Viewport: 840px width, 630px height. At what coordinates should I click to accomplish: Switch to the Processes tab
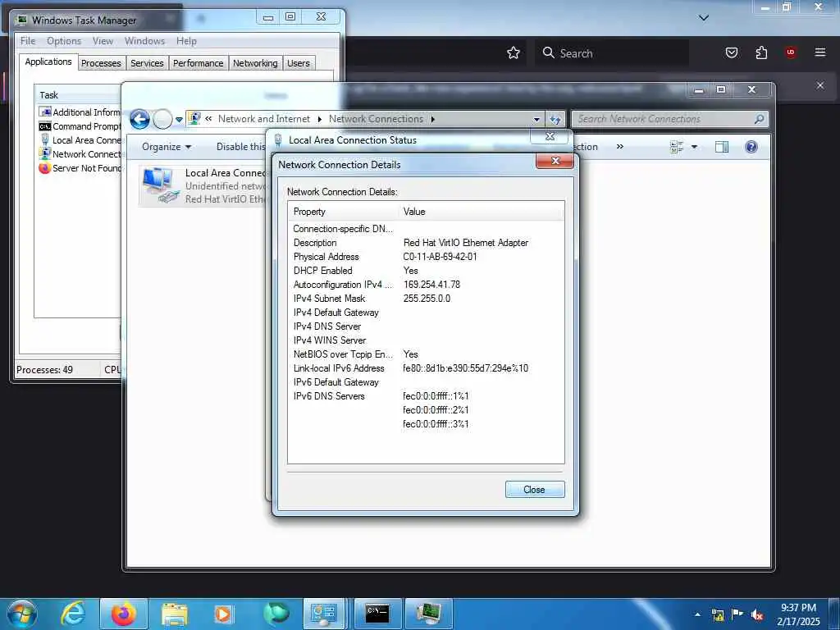[x=101, y=63]
